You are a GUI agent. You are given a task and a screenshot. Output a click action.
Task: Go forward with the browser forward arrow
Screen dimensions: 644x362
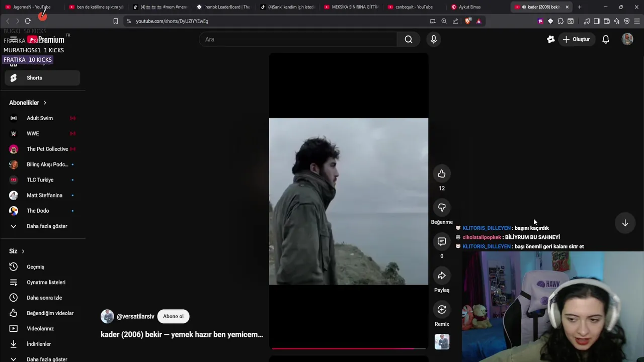pyautogui.click(x=17, y=21)
